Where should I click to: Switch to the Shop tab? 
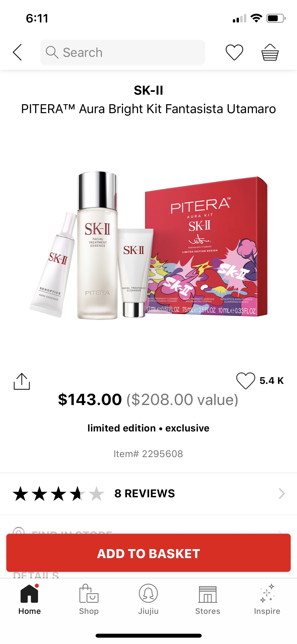point(89,600)
